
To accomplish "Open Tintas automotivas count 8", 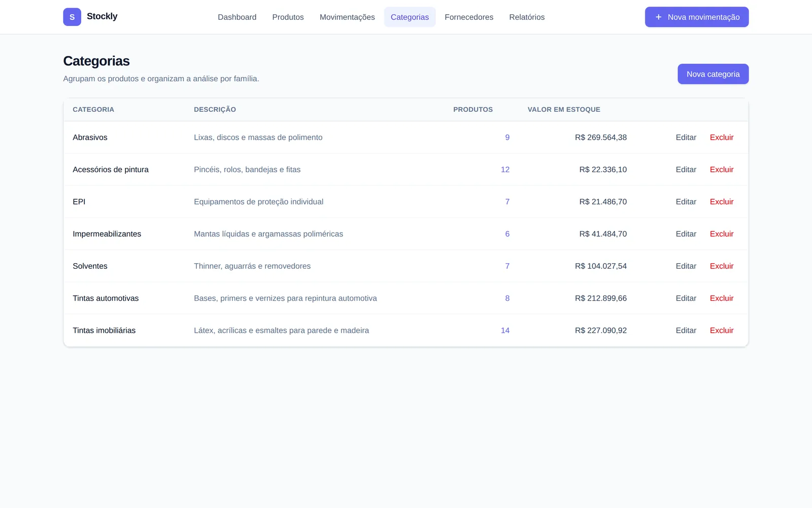I will [x=507, y=298].
